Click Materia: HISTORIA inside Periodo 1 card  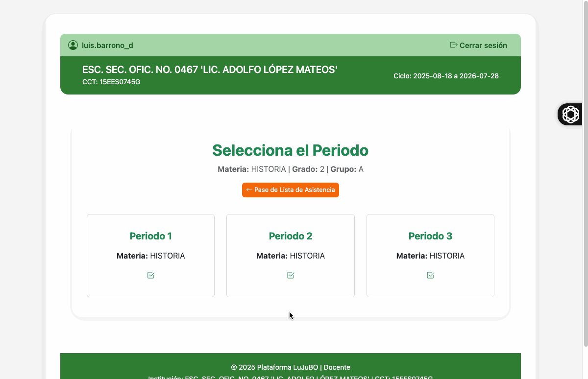(x=150, y=256)
